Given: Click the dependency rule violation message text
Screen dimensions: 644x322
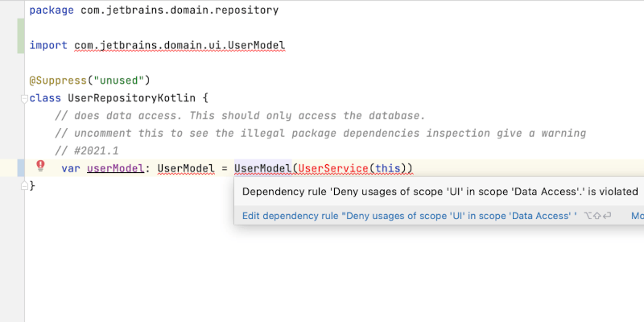Looking at the screenshot, I should pyautogui.click(x=440, y=192).
